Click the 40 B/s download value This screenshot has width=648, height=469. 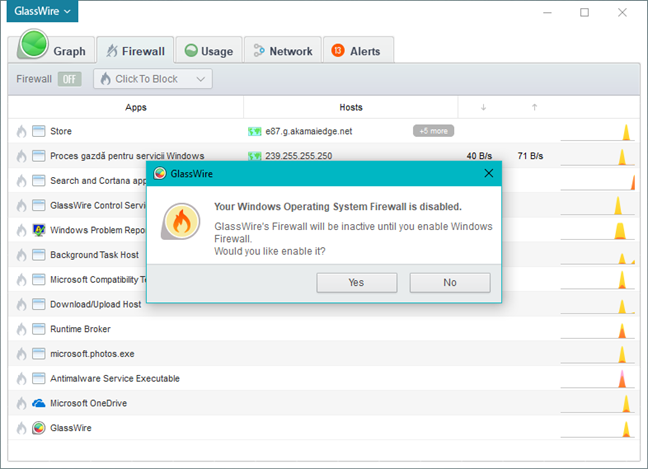[479, 156]
